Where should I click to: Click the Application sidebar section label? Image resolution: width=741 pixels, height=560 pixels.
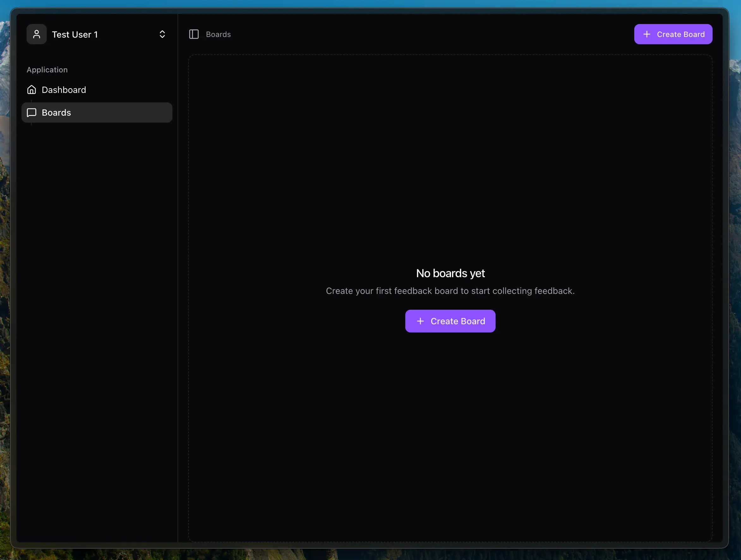coord(47,70)
